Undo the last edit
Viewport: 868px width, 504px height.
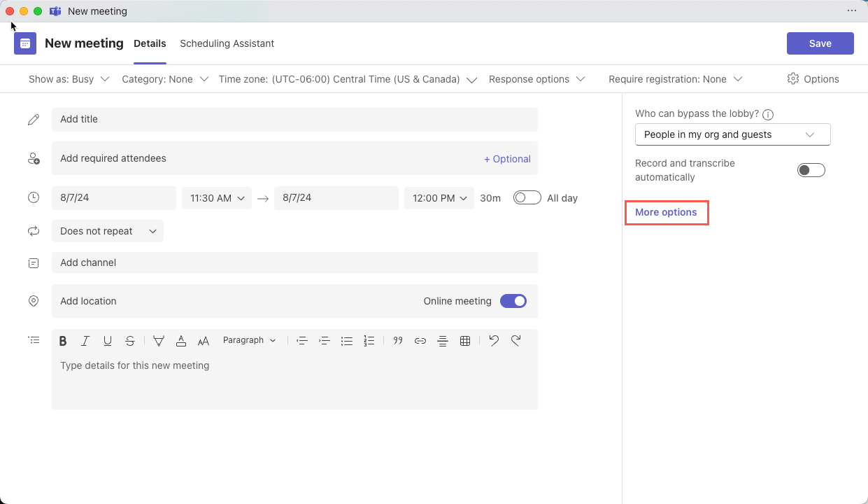tap(494, 341)
